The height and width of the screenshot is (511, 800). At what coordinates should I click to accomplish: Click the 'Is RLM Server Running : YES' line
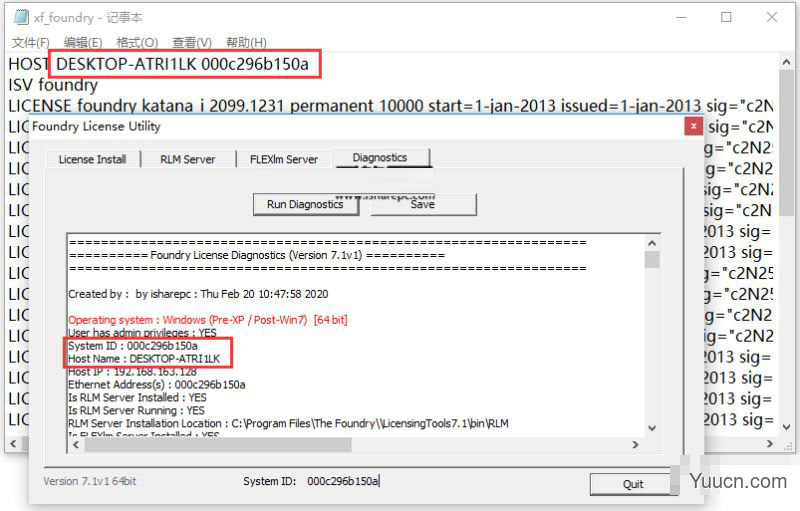click(136, 411)
